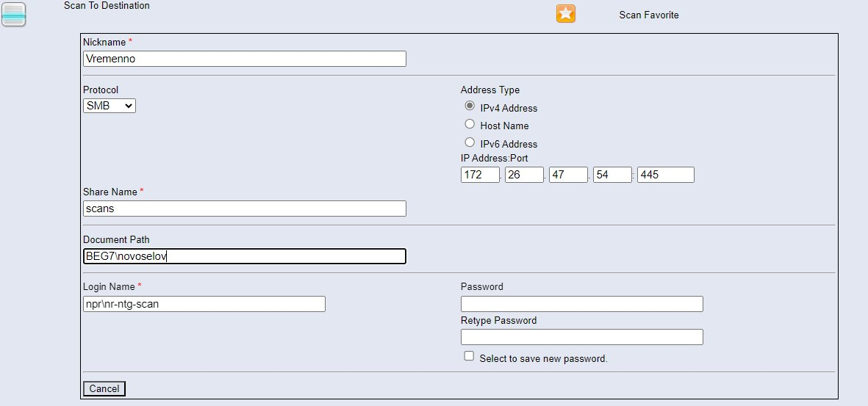Open the Protocol SMB dropdown
The height and width of the screenshot is (406, 868).
(110, 106)
